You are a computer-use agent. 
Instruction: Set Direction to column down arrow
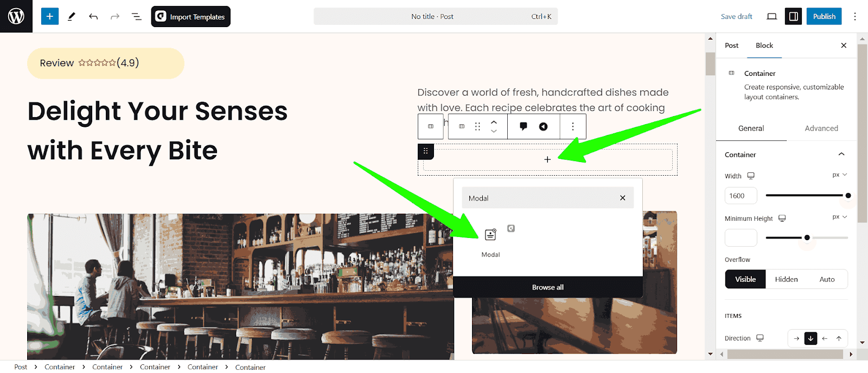coord(810,338)
